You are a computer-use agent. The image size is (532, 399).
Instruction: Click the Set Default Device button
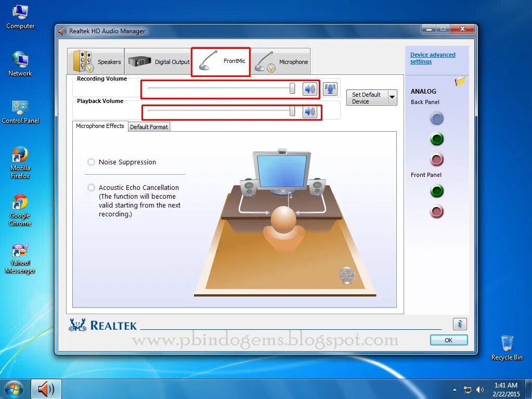coord(367,98)
